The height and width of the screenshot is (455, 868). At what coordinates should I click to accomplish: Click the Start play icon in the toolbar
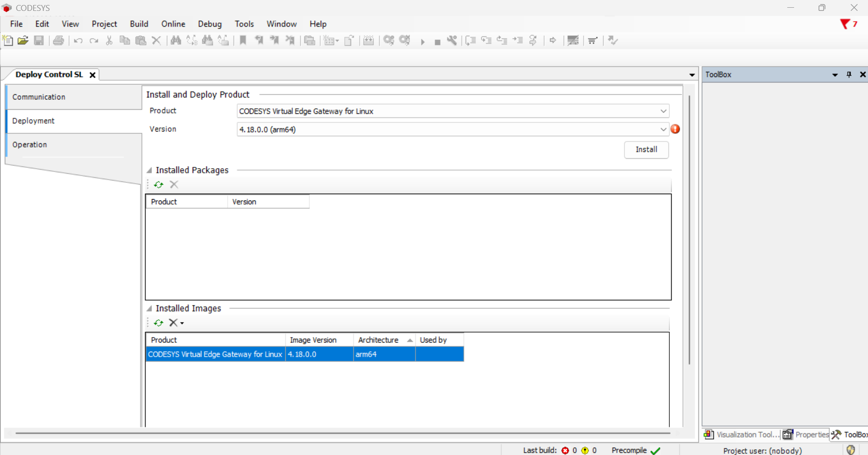tap(423, 41)
